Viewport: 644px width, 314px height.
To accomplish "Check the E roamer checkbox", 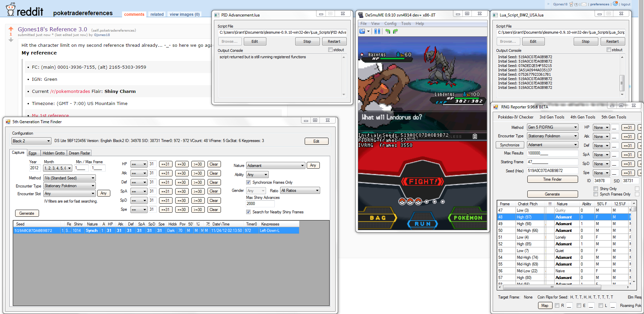I will tap(579, 306).
